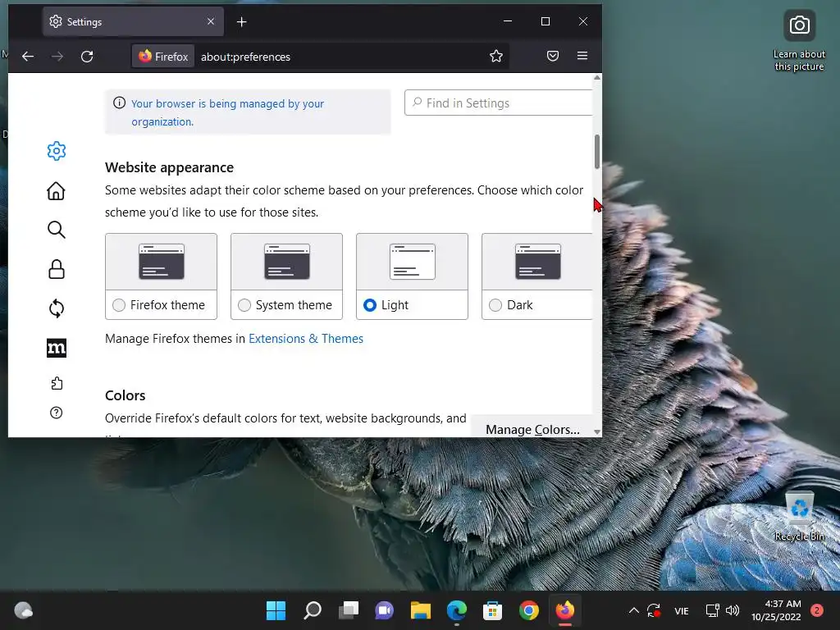This screenshot has height=630, width=840.
Task: Select the System theme radio button
Action: pyautogui.click(x=244, y=305)
